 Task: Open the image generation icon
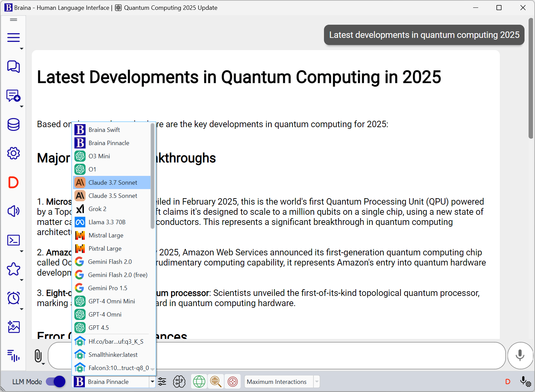[x=14, y=327]
